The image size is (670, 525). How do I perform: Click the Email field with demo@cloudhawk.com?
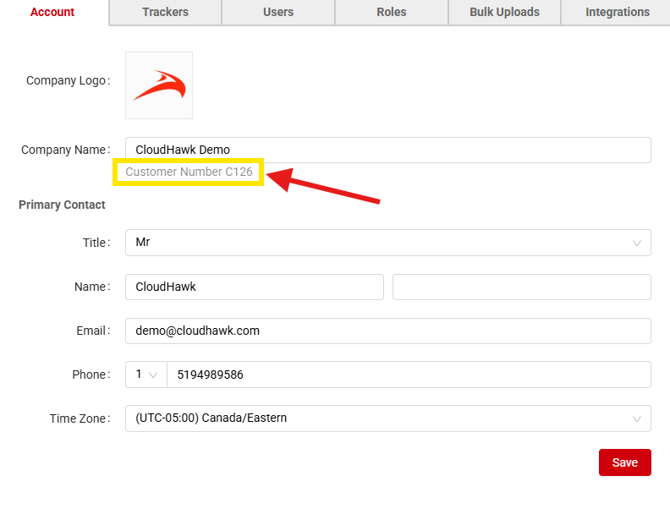point(387,331)
